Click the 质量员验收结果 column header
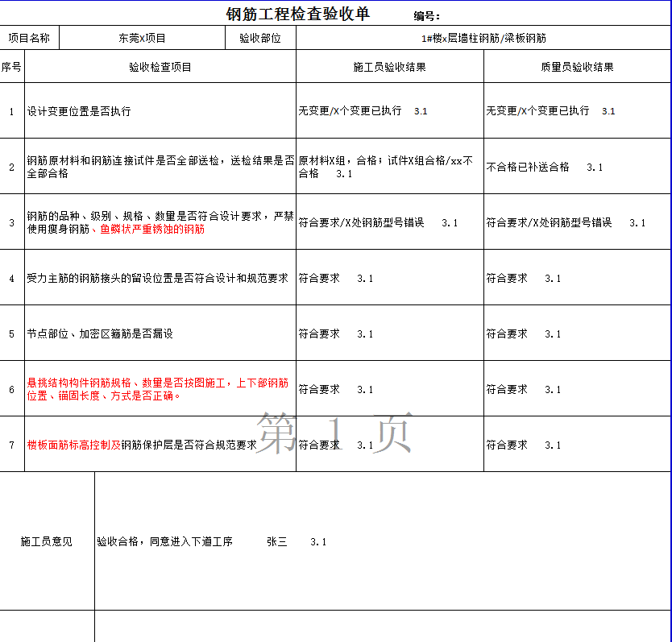This screenshot has height=642, width=672. coord(577,67)
